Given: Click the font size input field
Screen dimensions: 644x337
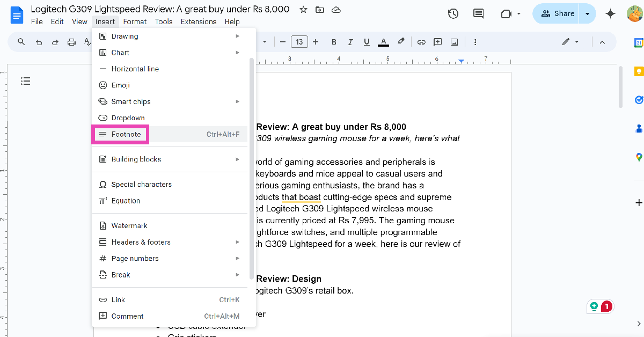Looking at the screenshot, I should pyautogui.click(x=299, y=41).
